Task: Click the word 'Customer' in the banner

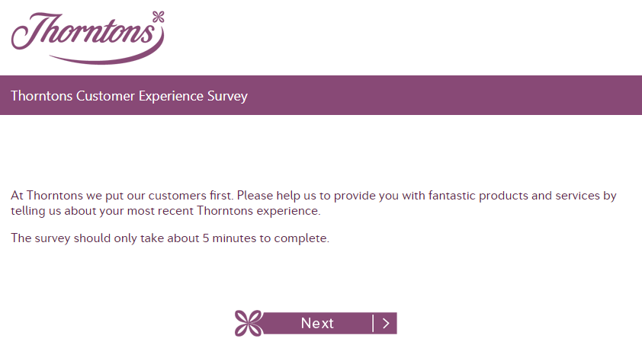Action: [105, 96]
